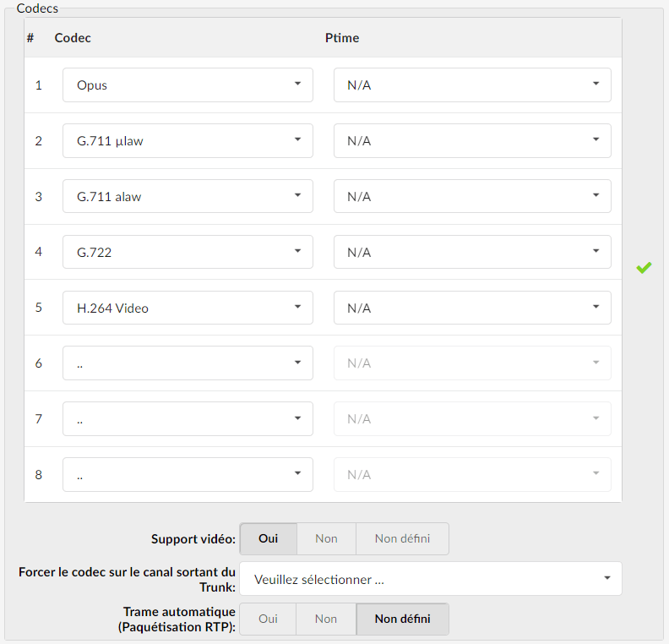Set Support vidéo to Non
Viewport: 669px width, 644px height.
coord(326,538)
